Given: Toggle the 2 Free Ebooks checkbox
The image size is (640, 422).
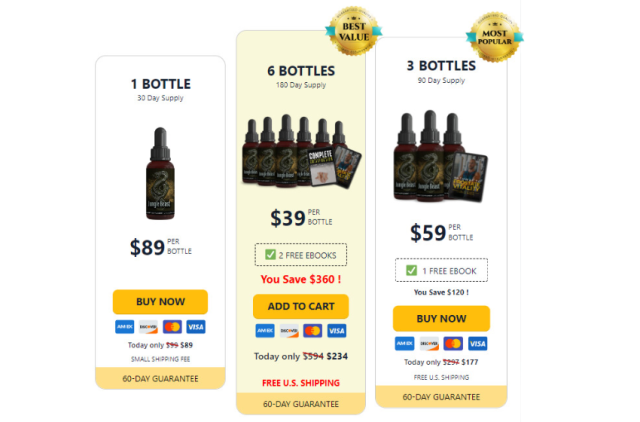Looking at the screenshot, I should click(270, 255).
